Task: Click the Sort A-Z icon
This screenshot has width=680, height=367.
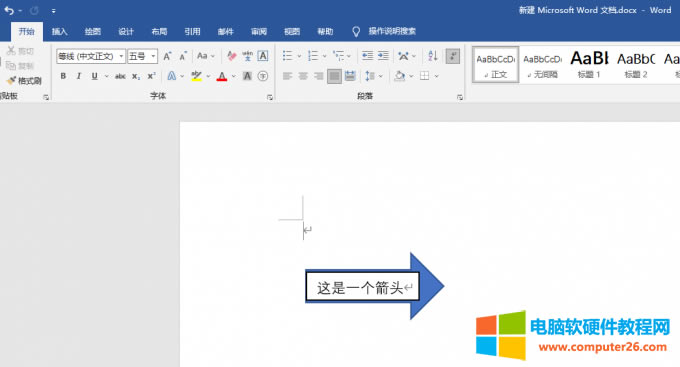Action: [432, 56]
